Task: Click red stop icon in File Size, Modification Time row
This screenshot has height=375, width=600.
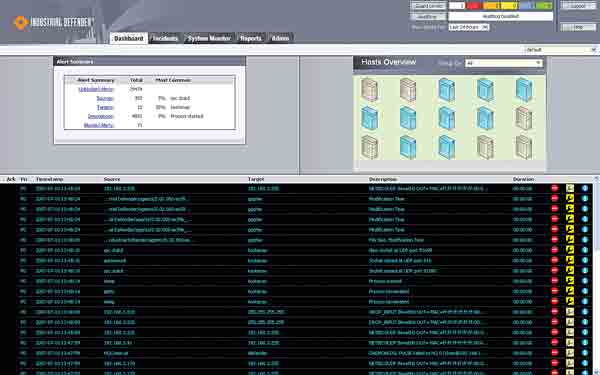Action: point(554,240)
